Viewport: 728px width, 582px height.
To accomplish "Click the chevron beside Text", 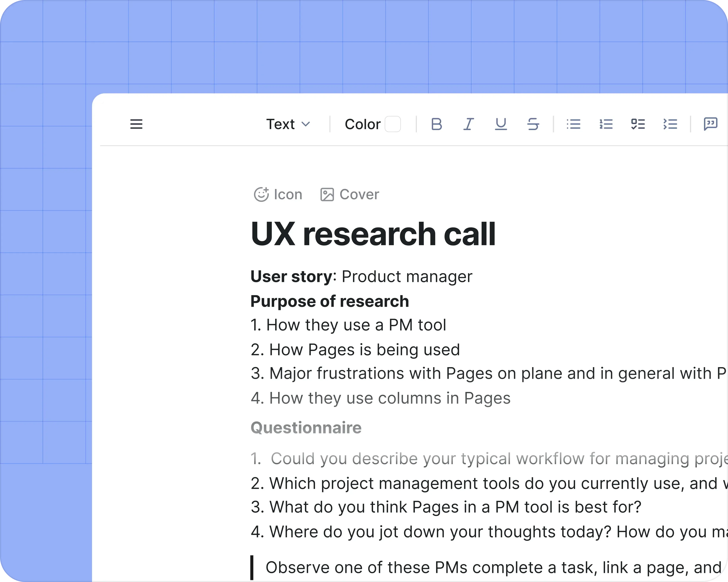I will tap(305, 124).
